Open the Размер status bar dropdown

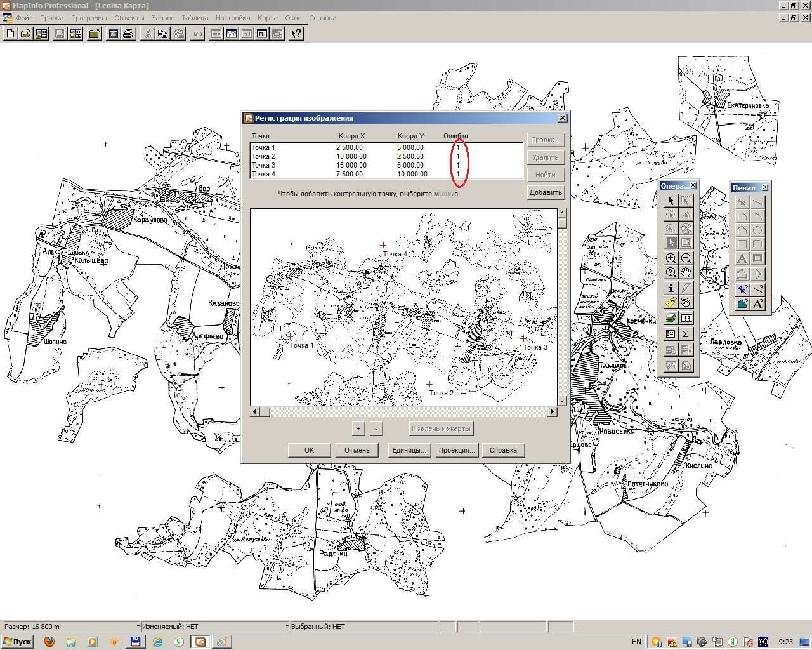[x=138, y=627]
